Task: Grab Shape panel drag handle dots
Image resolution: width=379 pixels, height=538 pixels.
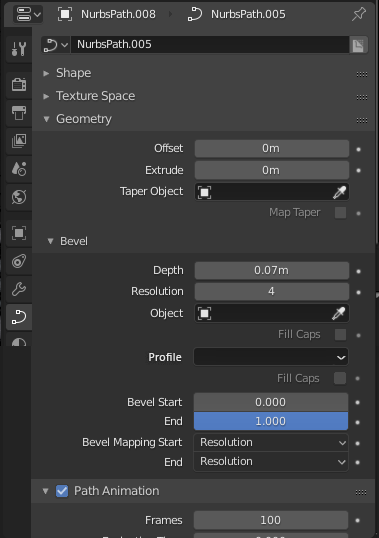Action: click(x=362, y=74)
